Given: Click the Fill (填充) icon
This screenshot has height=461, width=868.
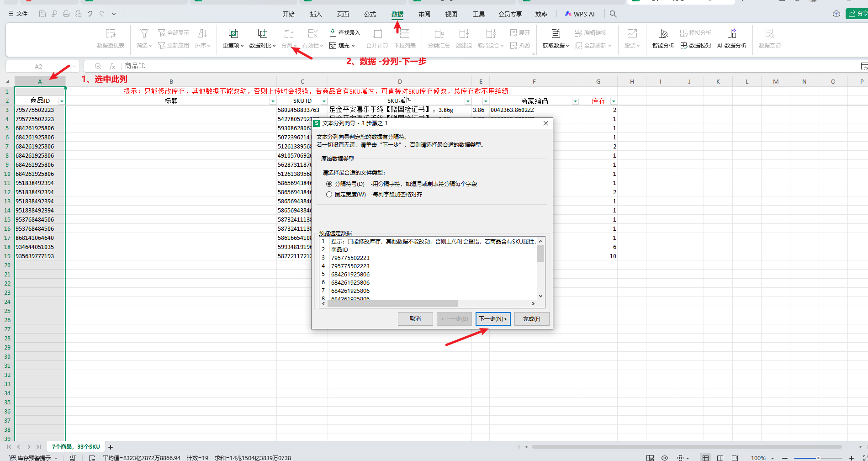Looking at the screenshot, I should [333, 46].
